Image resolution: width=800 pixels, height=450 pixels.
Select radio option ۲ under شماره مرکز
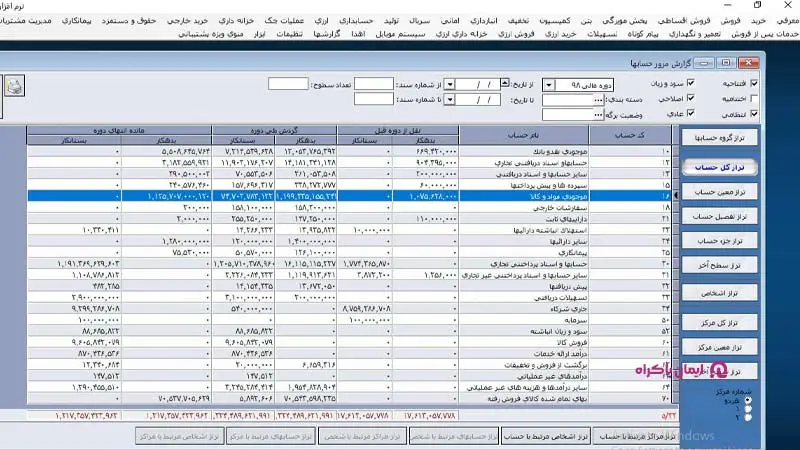pyautogui.click(x=748, y=417)
